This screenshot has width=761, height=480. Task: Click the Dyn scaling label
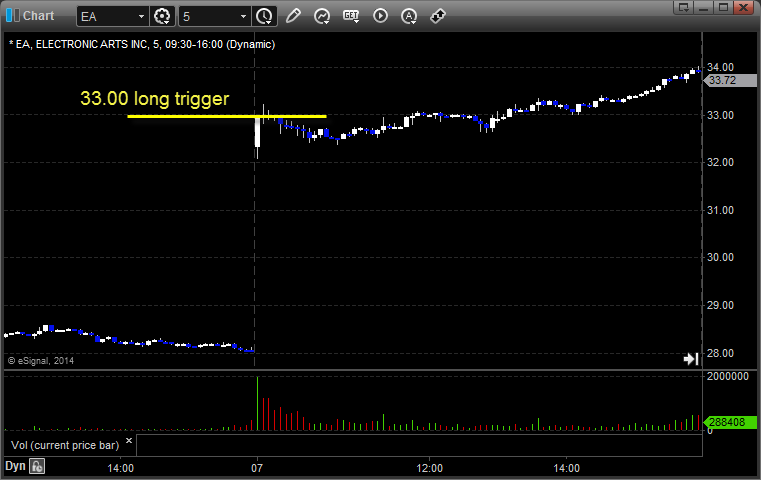[15, 466]
